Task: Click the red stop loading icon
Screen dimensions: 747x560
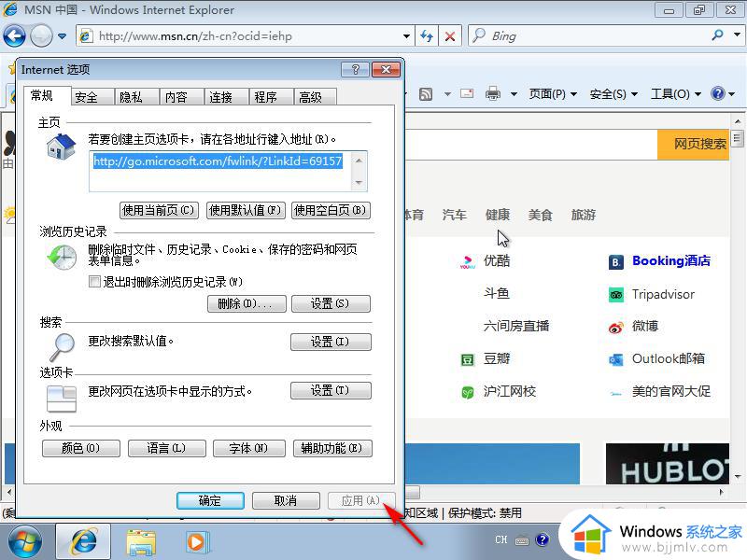Action: [x=450, y=35]
